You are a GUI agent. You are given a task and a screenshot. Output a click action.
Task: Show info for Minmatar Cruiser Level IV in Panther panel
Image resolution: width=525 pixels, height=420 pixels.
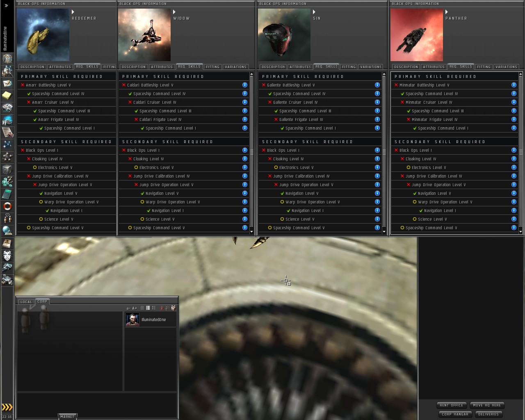pos(514,102)
